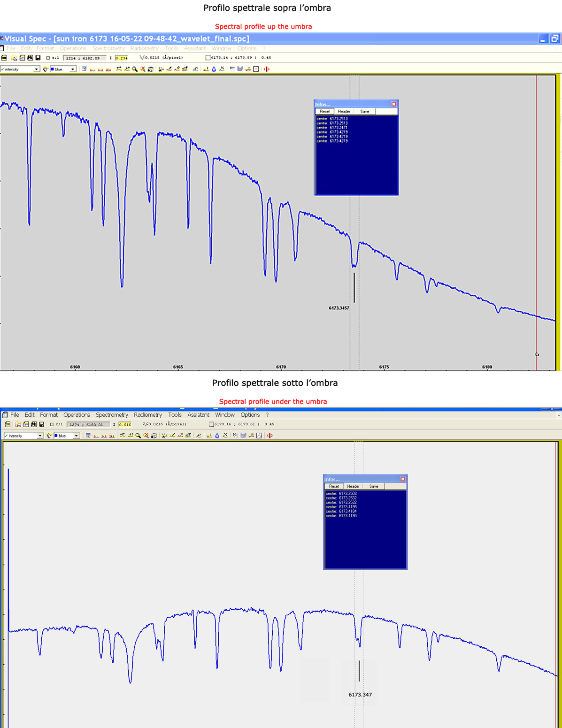
Task: Click the blue water drop icon in upper toolbar
Action: click(x=214, y=69)
